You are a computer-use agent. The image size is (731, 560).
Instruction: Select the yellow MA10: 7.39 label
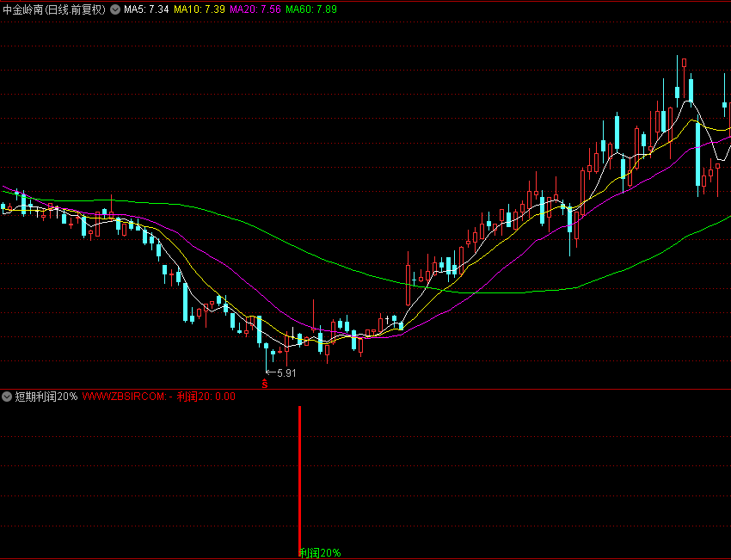(x=200, y=10)
